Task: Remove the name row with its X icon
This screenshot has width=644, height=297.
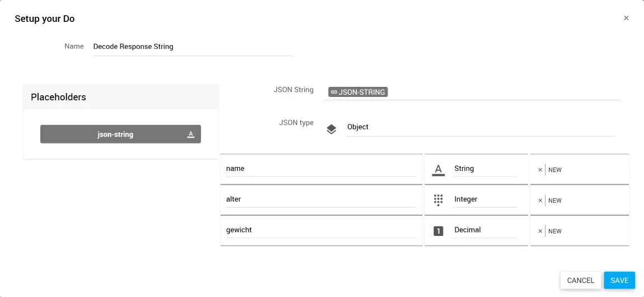Action: click(540, 170)
